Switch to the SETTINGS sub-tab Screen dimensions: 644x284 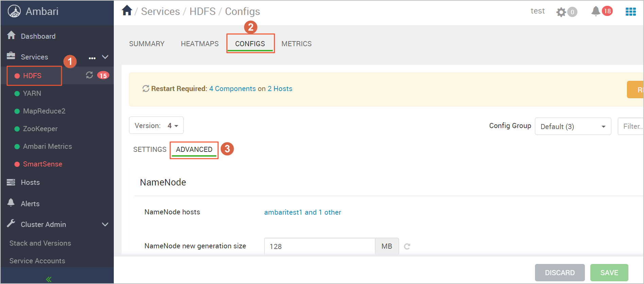coord(150,149)
